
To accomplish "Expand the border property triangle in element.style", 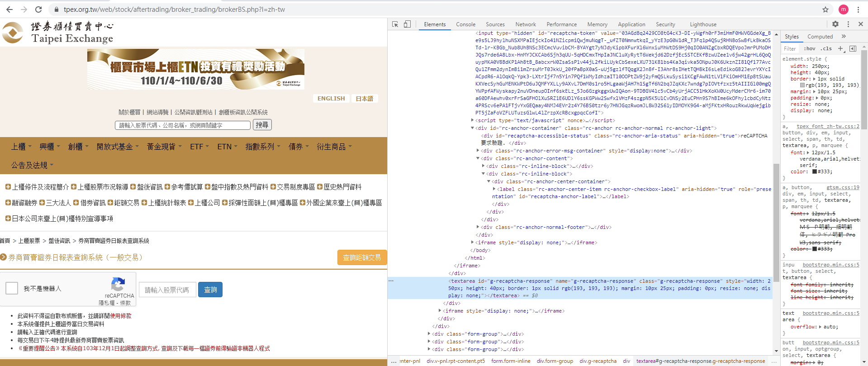I will click(x=813, y=79).
